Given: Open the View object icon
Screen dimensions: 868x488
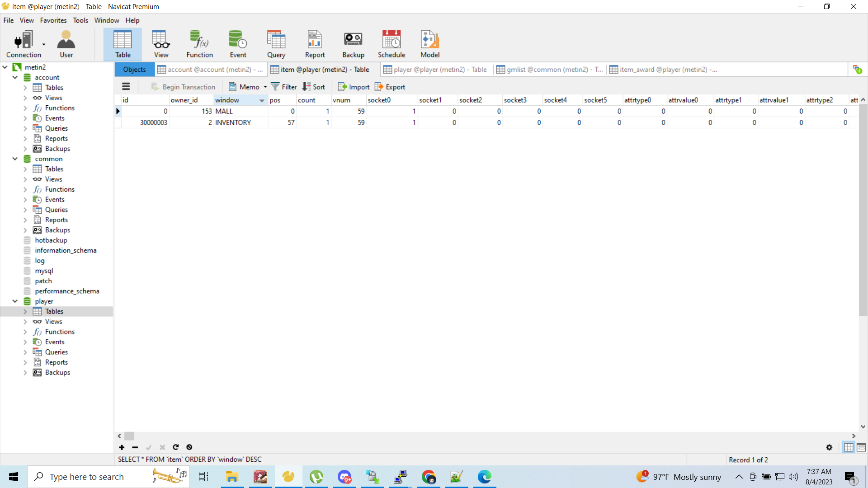Looking at the screenshot, I should [x=161, y=44].
